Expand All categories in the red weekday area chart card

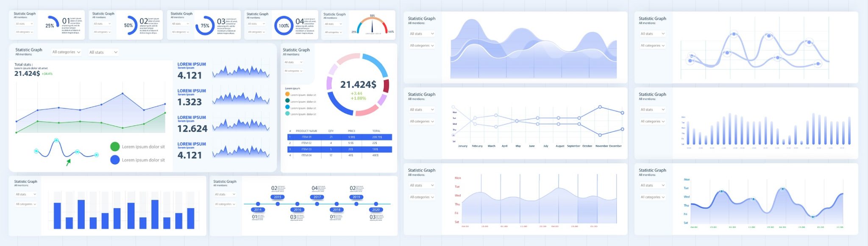tap(422, 197)
